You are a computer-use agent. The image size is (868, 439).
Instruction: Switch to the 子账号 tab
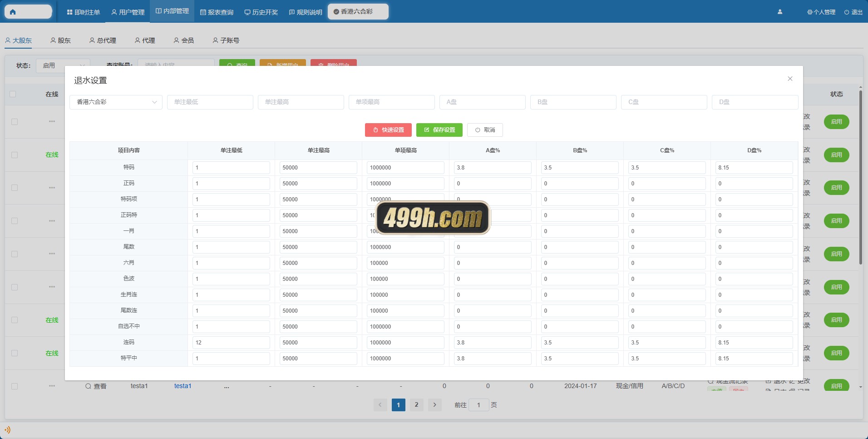point(226,40)
